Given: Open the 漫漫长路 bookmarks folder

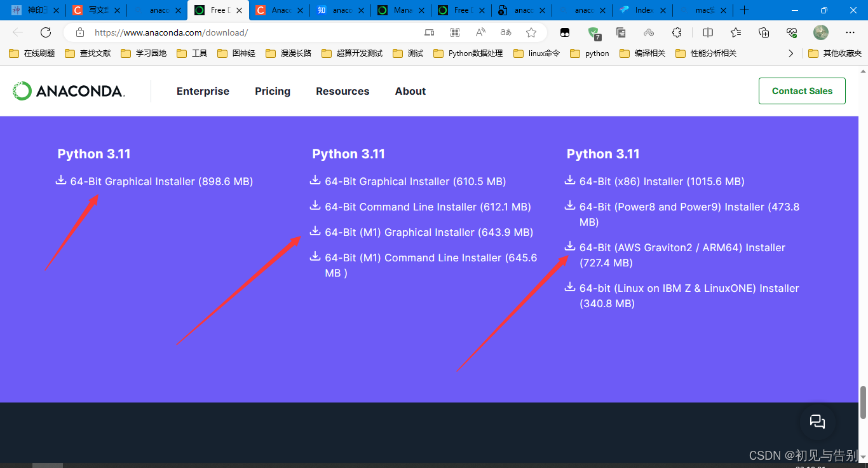Looking at the screenshot, I should click(x=288, y=53).
